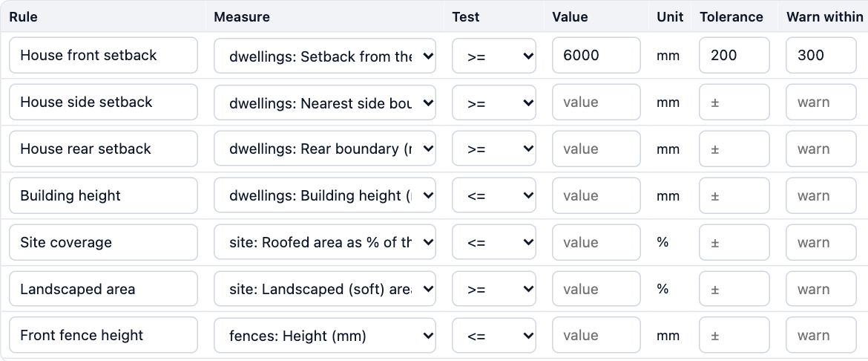
Task: Click Warn within field for House side setback
Action: [x=821, y=102]
